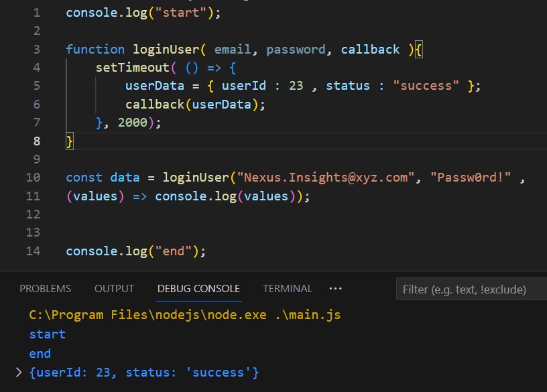Click the "Passw0rd!" string on line 10
The width and height of the screenshot is (547, 392).
tap(471, 178)
